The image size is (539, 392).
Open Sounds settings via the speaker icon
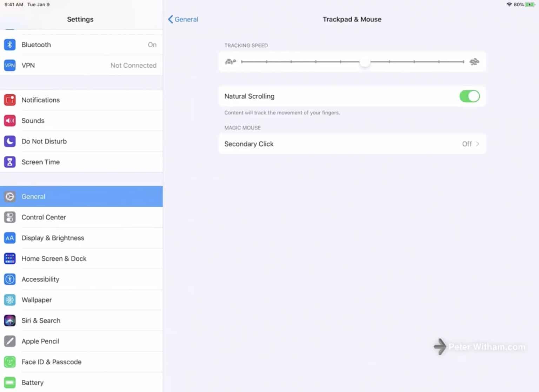pyautogui.click(x=9, y=121)
